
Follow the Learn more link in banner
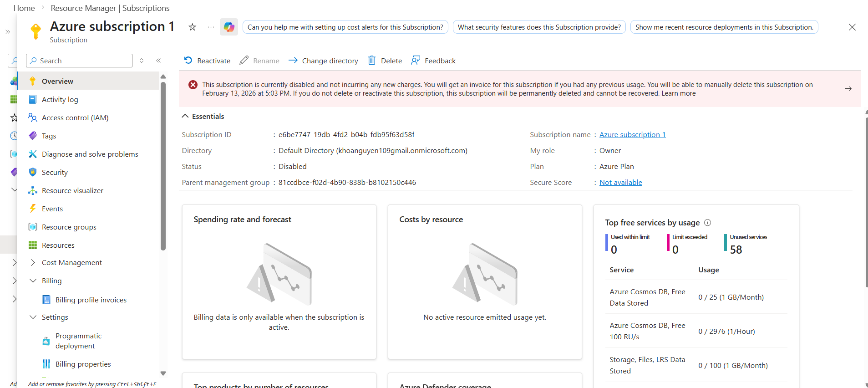(679, 93)
